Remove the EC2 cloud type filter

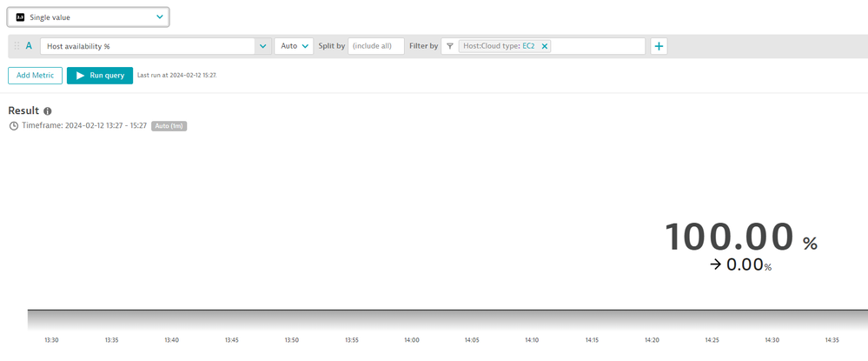click(545, 46)
